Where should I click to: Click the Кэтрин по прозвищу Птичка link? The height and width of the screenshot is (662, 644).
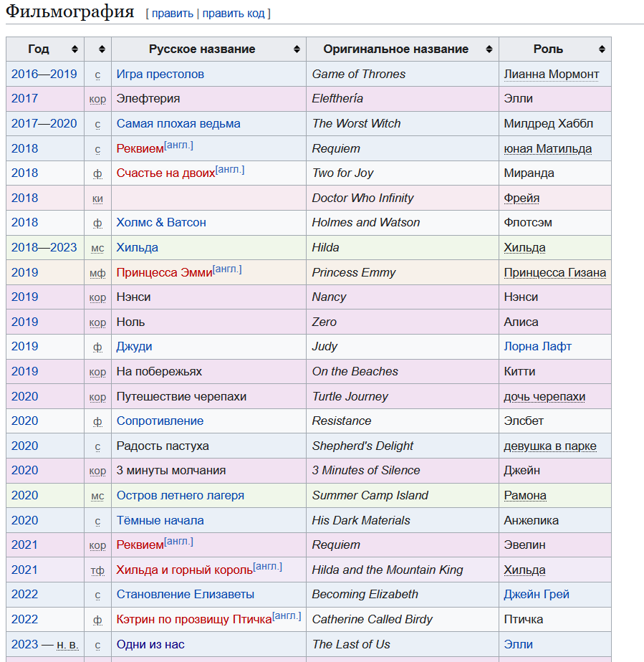point(194,619)
